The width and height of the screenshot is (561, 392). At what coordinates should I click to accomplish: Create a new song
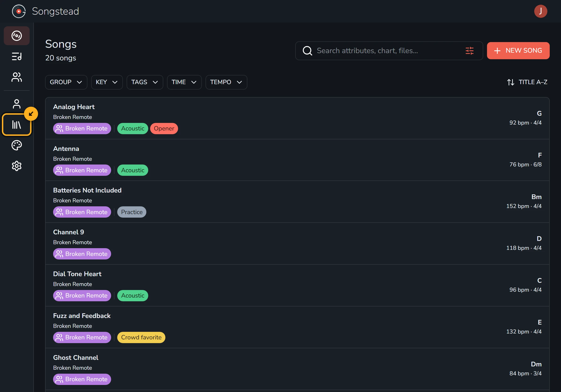tap(518, 51)
